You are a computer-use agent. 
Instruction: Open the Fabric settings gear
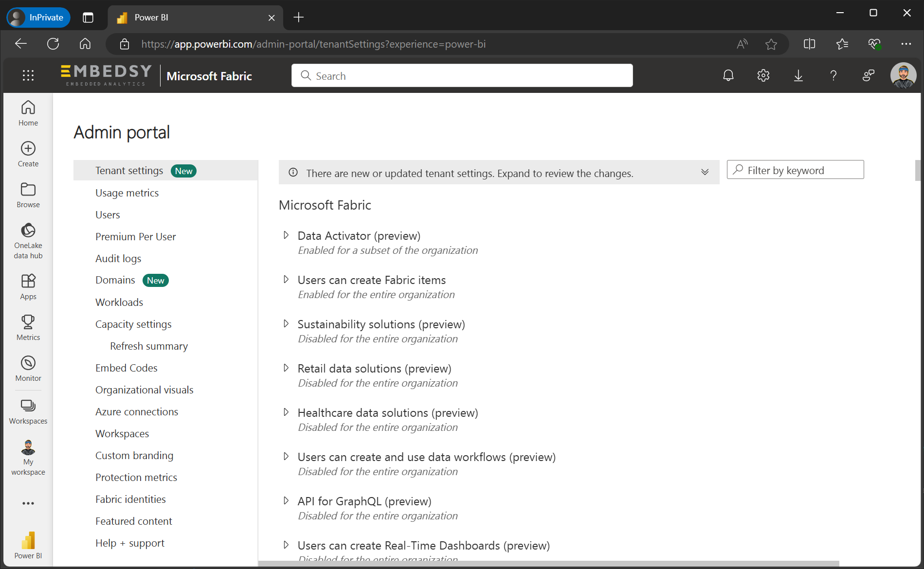point(763,75)
